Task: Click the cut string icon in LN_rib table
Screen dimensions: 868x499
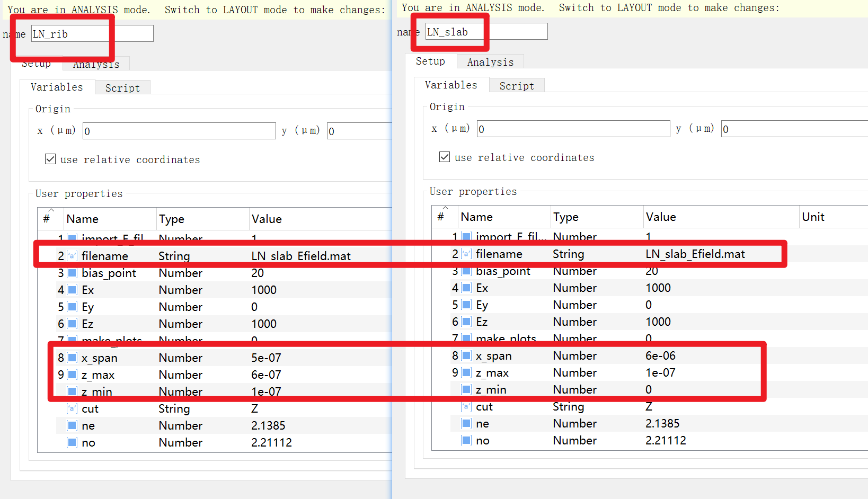Action: point(72,408)
